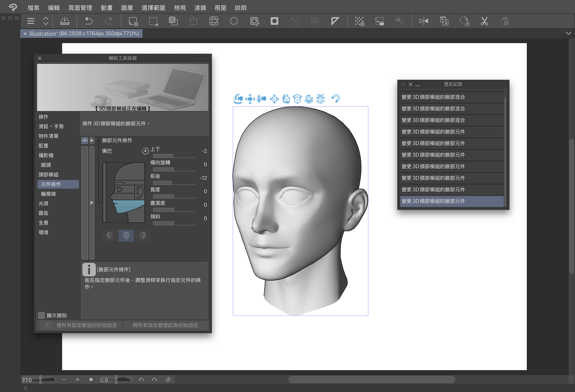
Task: Expand the double-chevron panel at bottom left
Action: tap(25, 388)
